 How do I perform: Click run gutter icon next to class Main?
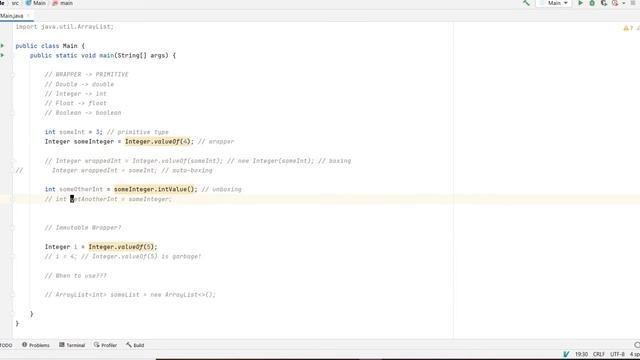(x=2, y=46)
